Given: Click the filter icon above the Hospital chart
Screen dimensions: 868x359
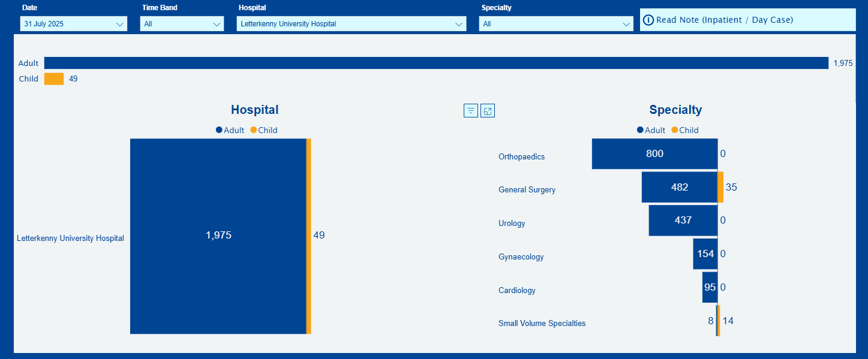Looking at the screenshot, I should 471,111.
